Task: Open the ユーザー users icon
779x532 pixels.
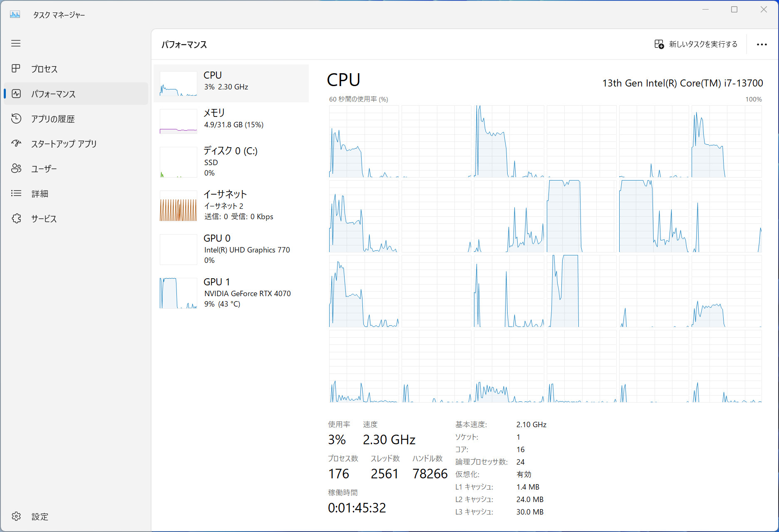Action: [x=16, y=168]
